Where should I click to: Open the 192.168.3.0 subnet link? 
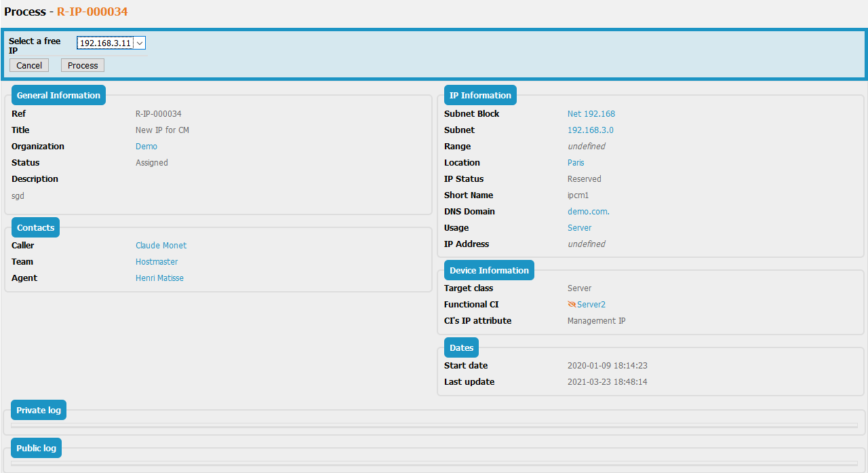(x=590, y=130)
